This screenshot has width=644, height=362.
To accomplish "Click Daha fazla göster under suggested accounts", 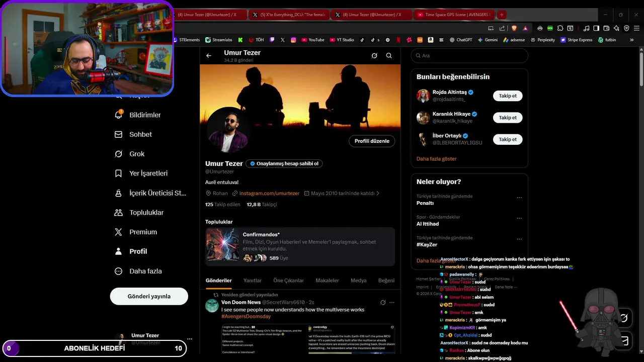I will [x=437, y=158].
